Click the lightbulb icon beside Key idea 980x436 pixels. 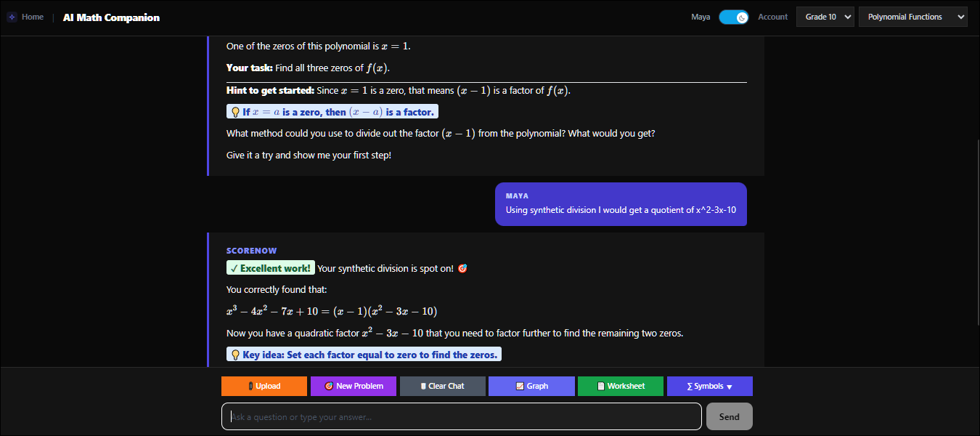coord(235,355)
